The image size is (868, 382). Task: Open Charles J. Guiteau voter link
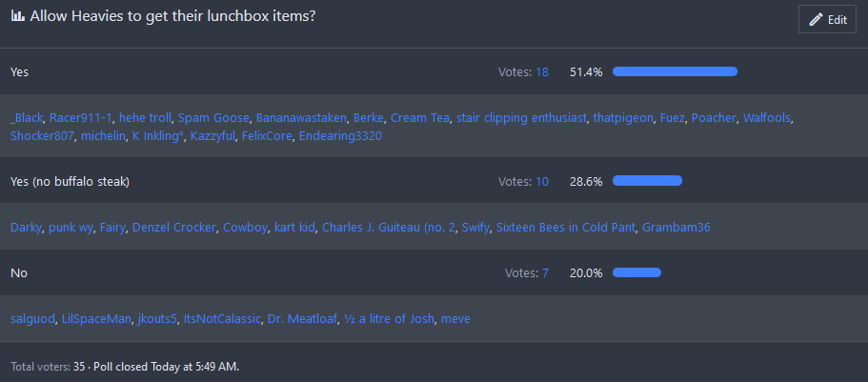tap(388, 228)
